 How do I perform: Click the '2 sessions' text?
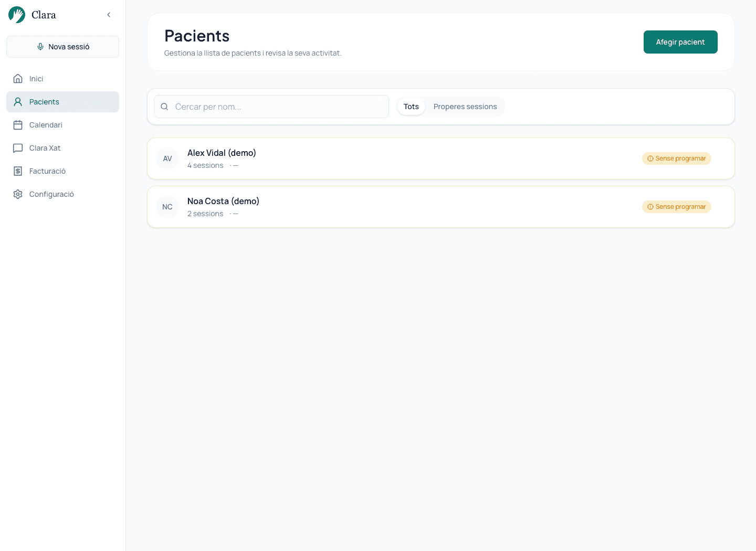tap(205, 214)
